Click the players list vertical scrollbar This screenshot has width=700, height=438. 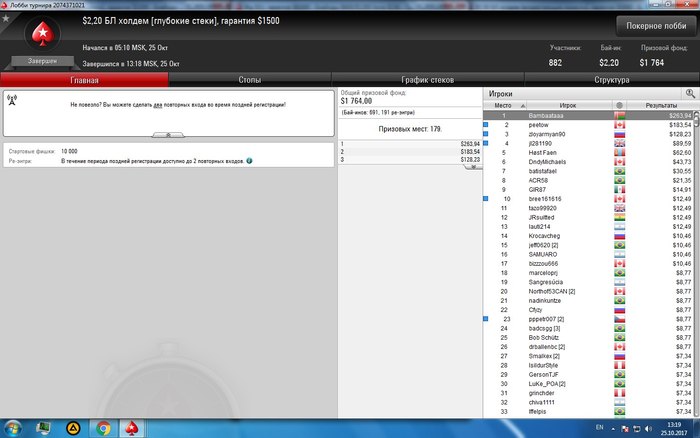click(696, 263)
